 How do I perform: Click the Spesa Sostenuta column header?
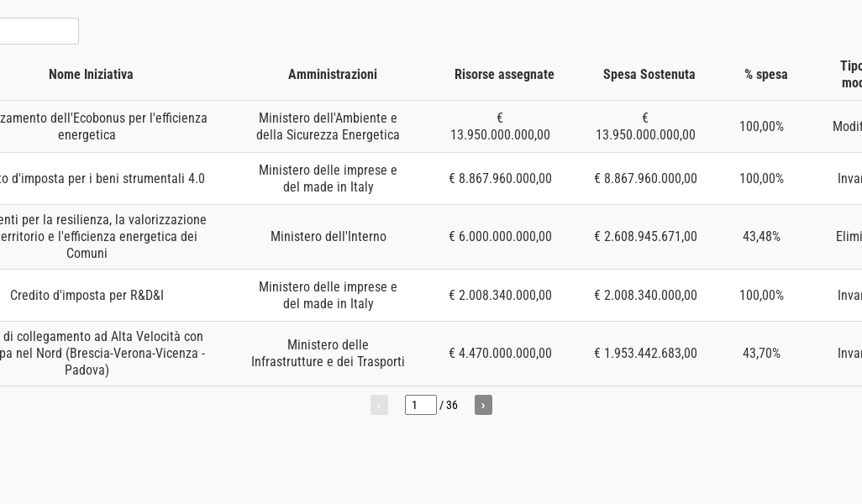coord(649,75)
